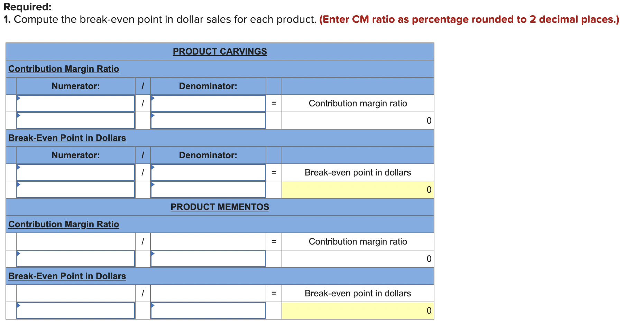This screenshot has height=333, width=644.
Task: Open Carvings CM ratio numerator dropdown
Action: 75,103
